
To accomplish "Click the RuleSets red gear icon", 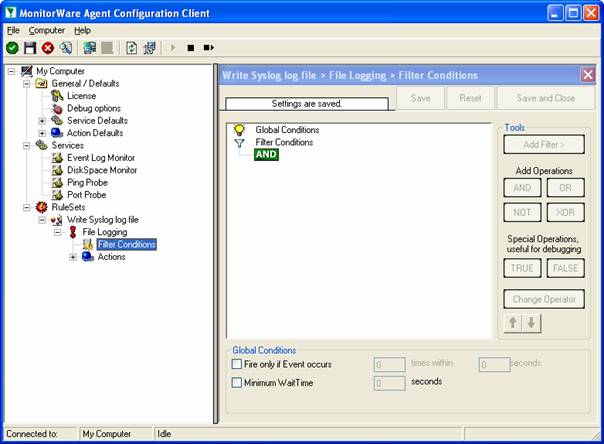I will 42,207.
